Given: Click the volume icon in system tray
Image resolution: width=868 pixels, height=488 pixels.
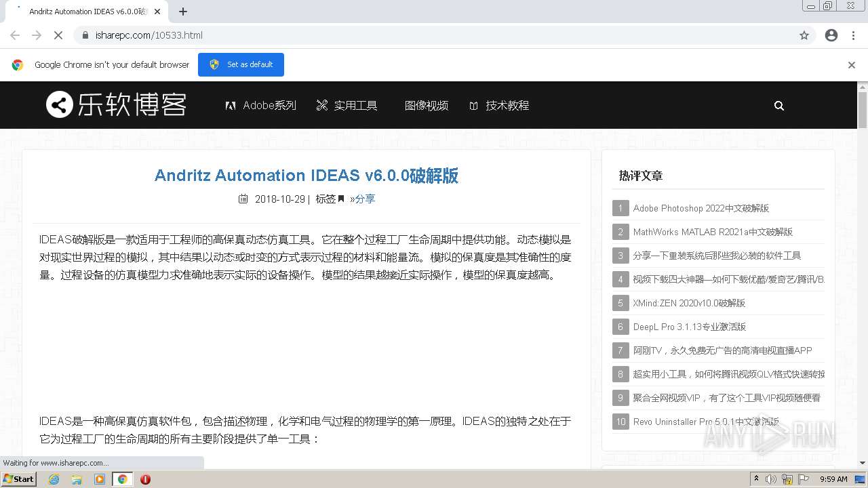Looking at the screenshot, I should [772, 479].
